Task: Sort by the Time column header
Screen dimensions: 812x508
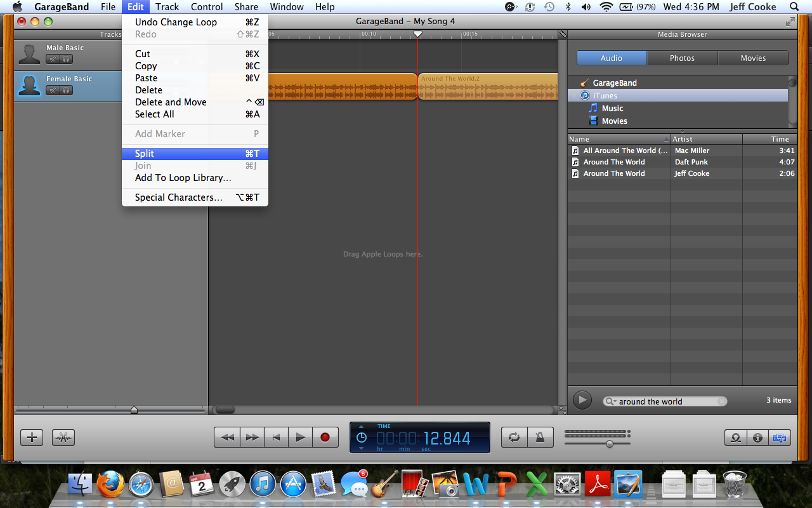Action: coord(769,139)
